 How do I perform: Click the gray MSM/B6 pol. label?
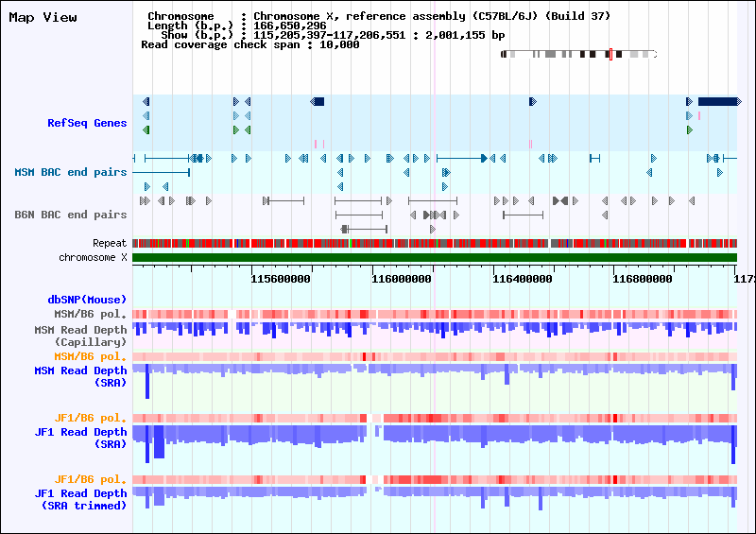(x=90, y=314)
